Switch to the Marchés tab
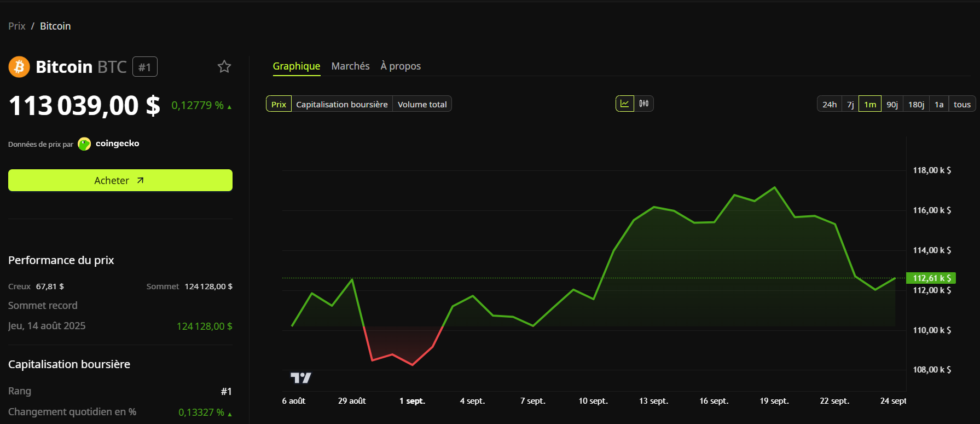The height and width of the screenshot is (424, 980). (x=351, y=66)
